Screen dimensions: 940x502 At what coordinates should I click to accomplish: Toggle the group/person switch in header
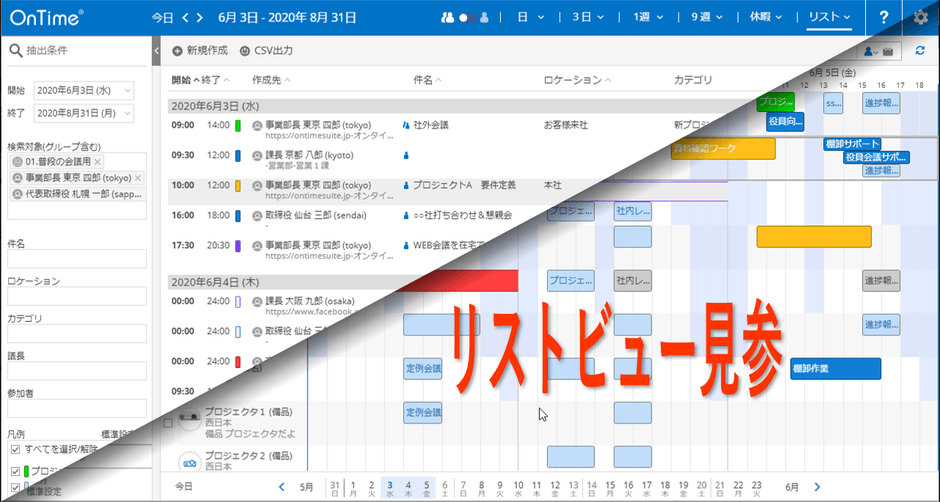click(x=464, y=17)
